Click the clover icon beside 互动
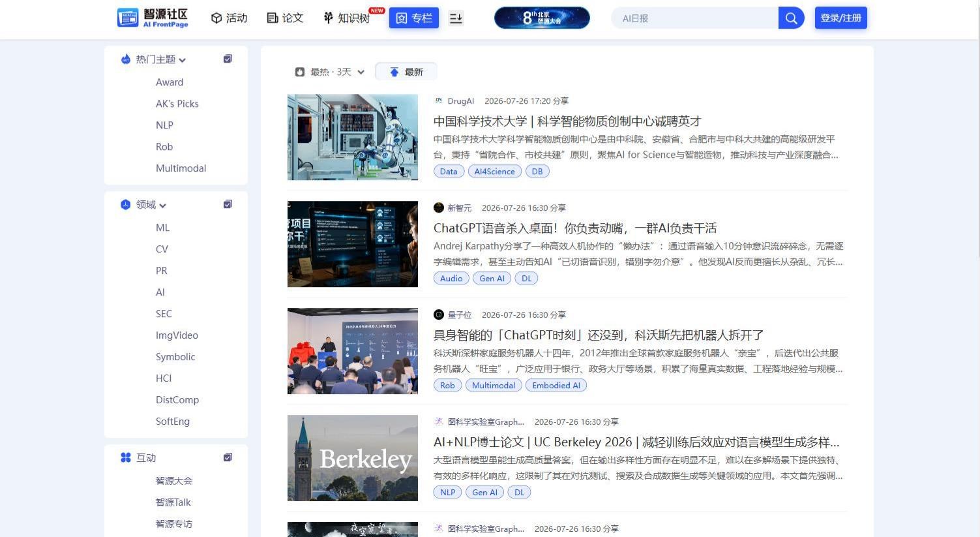980x537 pixels. click(x=126, y=458)
